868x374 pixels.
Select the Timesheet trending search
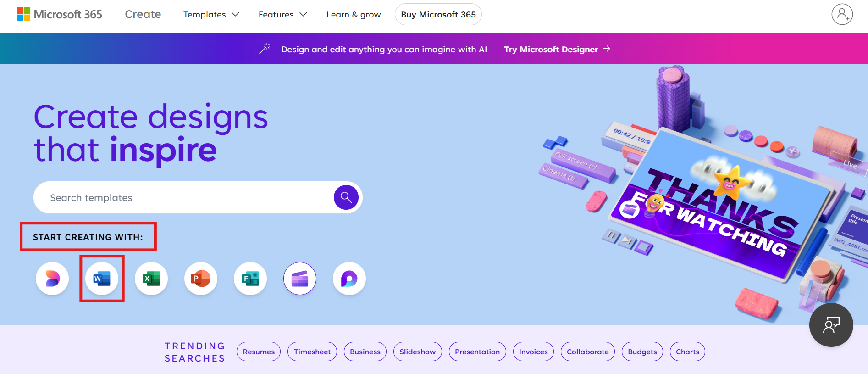312,352
